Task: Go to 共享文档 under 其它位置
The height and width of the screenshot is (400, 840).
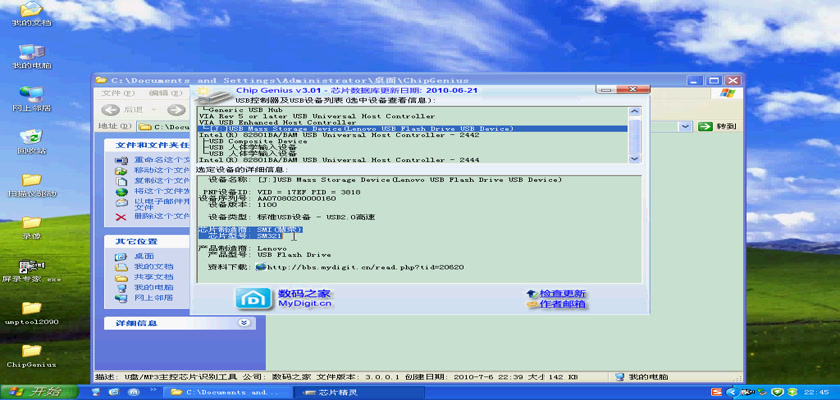Action: click(154, 277)
